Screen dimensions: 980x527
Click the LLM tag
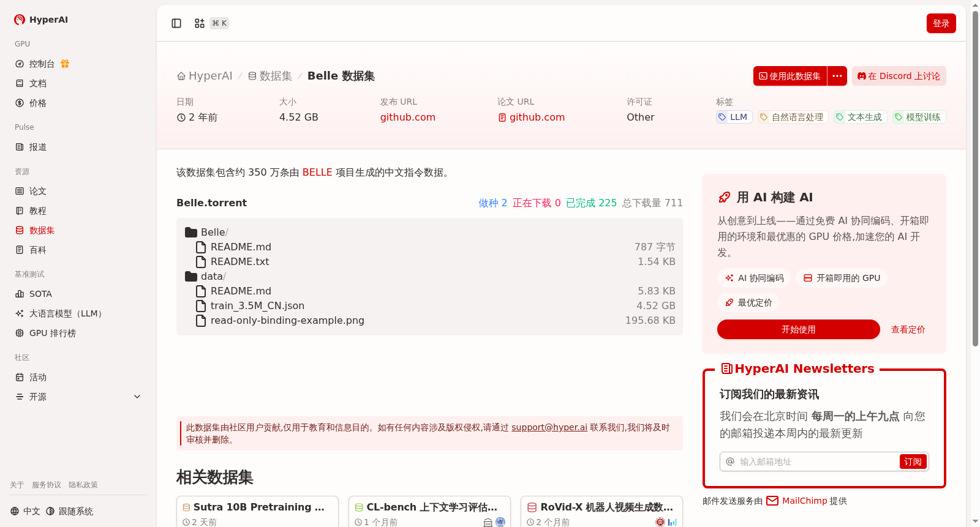tap(733, 117)
